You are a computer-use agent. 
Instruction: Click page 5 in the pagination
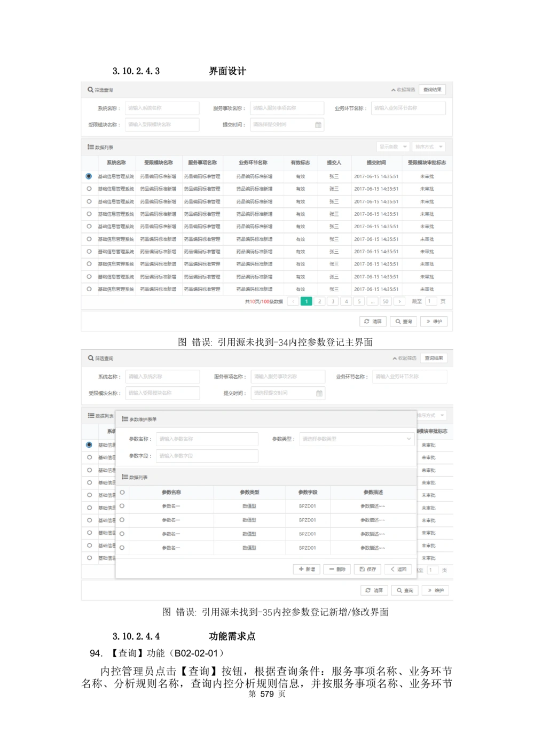[359, 301]
